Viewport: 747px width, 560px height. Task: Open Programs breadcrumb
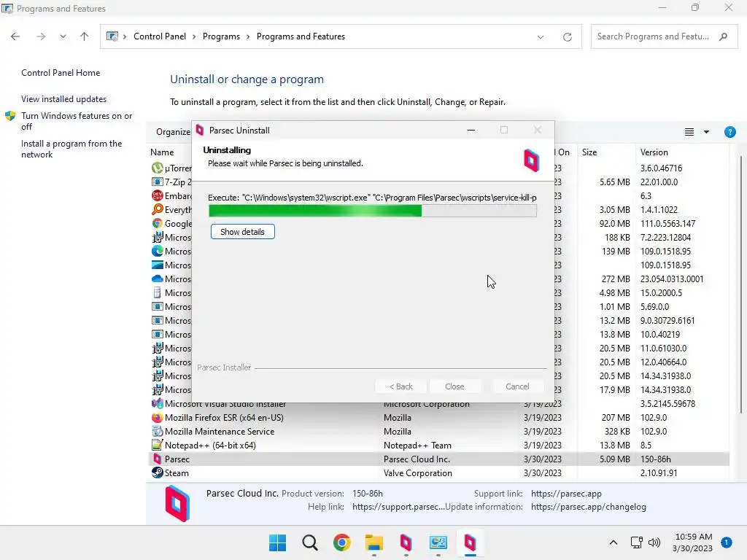pyautogui.click(x=221, y=36)
